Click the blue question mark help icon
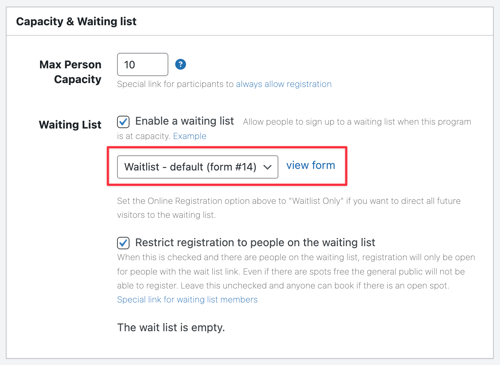 point(180,64)
